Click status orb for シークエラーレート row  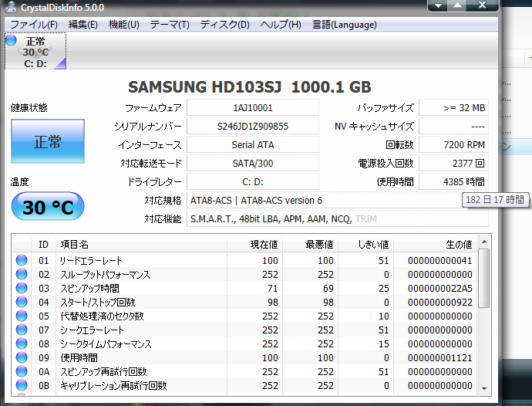(22, 330)
